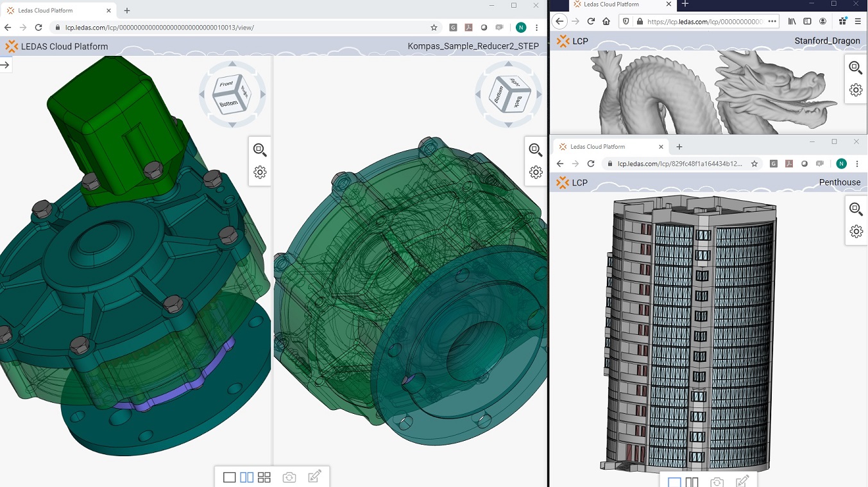Rotate right-pane view cube using its up arrow
The height and width of the screenshot is (487, 868).
509,65
